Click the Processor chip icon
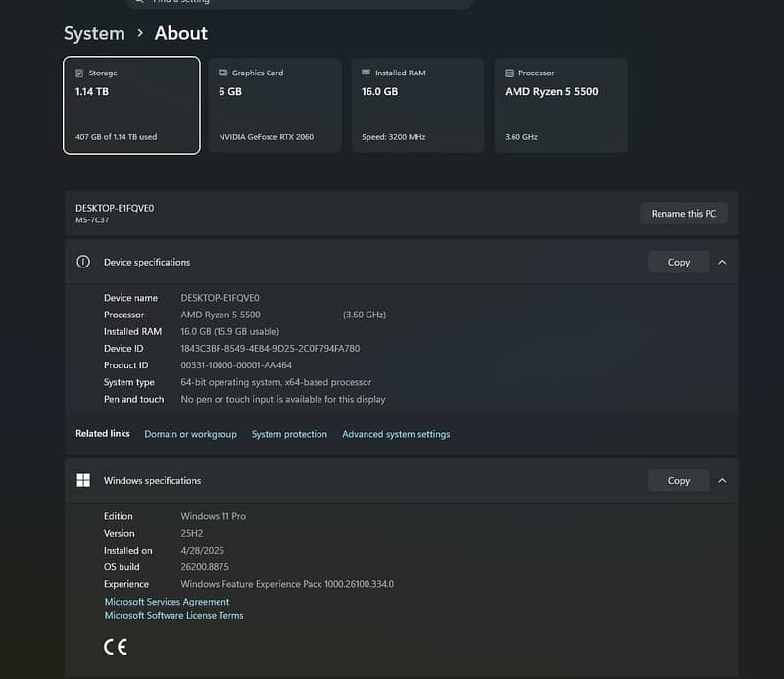This screenshot has width=784, height=679. click(509, 73)
